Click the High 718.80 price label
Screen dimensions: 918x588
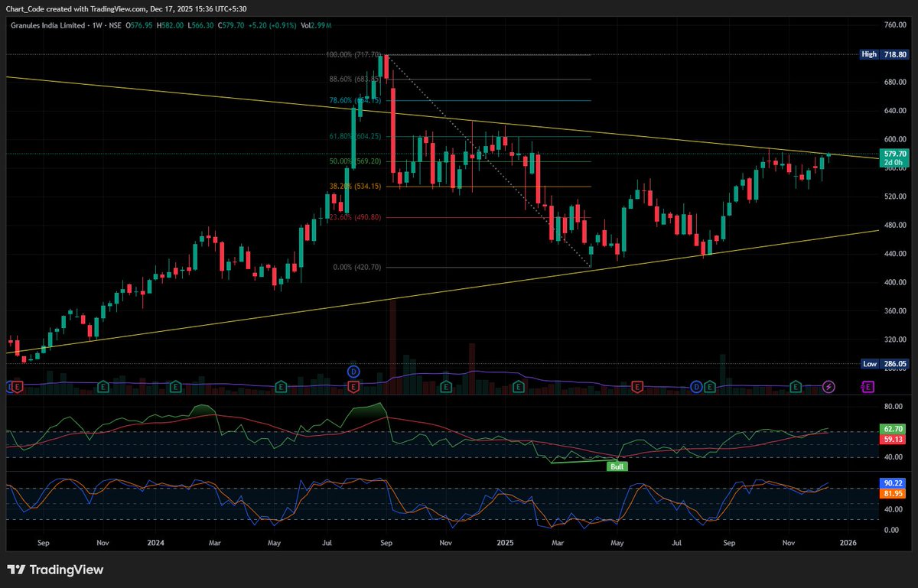[884, 55]
